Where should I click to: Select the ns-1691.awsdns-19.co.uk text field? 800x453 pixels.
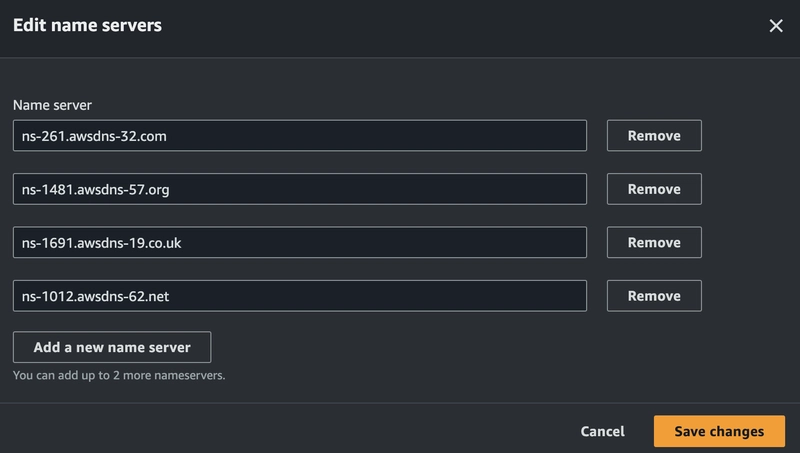[x=300, y=242]
